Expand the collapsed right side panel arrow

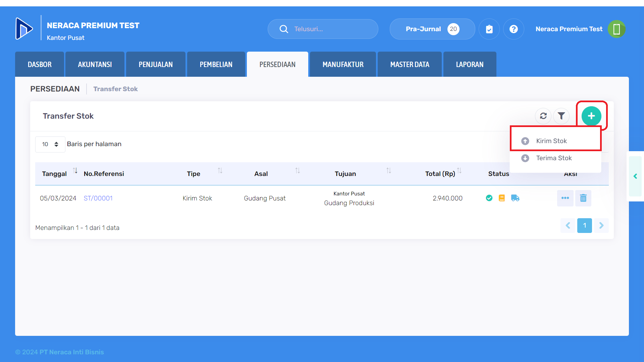pos(635,176)
